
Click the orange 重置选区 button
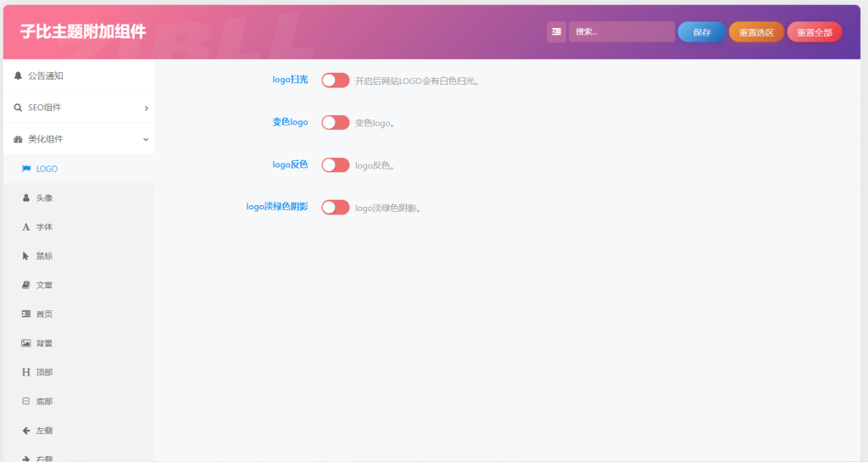(x=756, y=32)
